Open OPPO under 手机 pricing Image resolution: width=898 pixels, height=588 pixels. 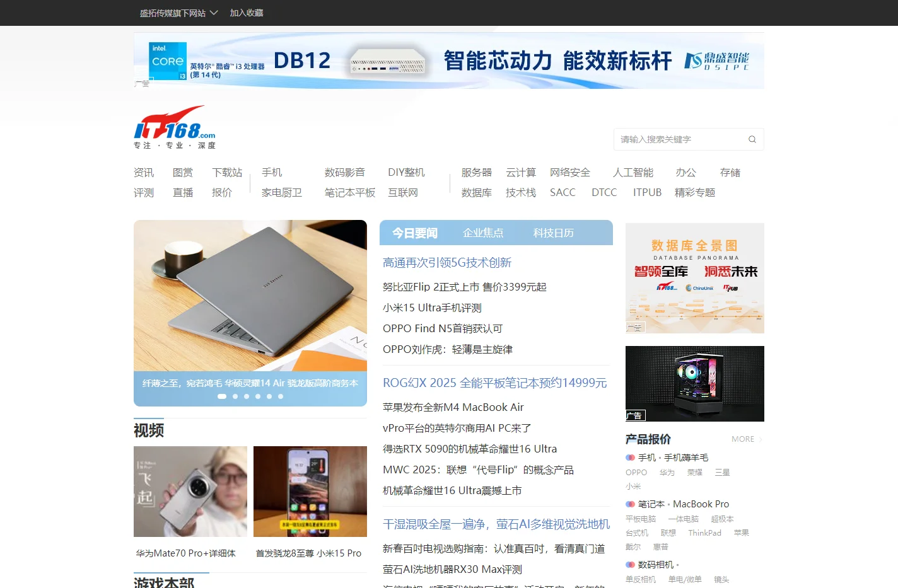pos(636,472)
